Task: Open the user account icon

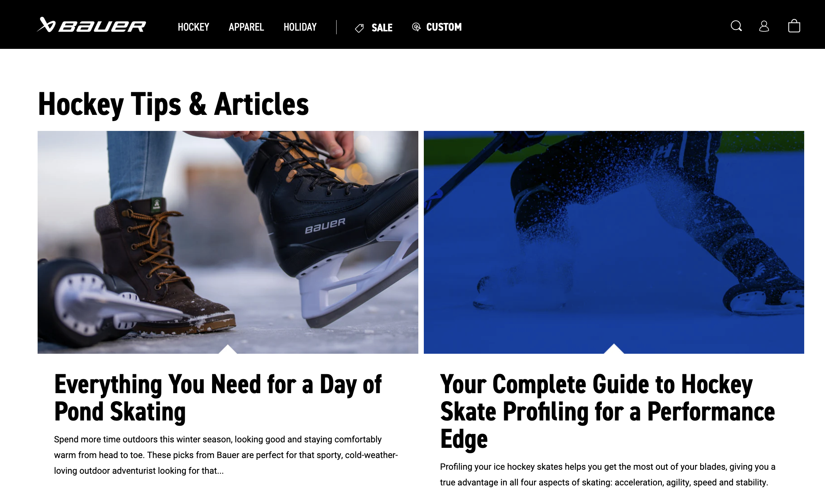Action: (764, 26)
